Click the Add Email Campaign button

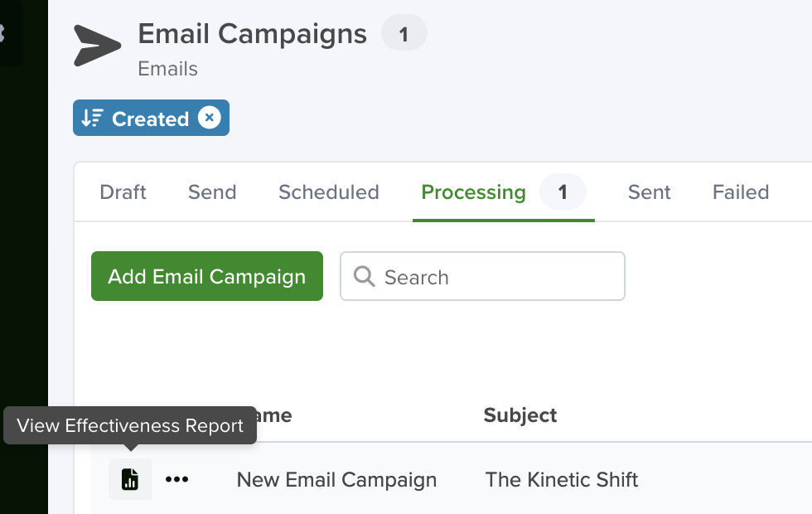(x=207, y=276)
